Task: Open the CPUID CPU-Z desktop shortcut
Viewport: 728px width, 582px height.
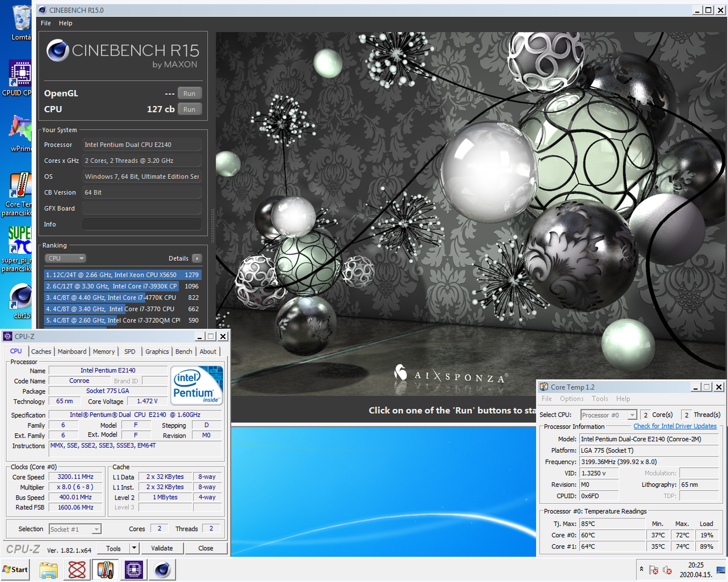Action: (20, 78)
